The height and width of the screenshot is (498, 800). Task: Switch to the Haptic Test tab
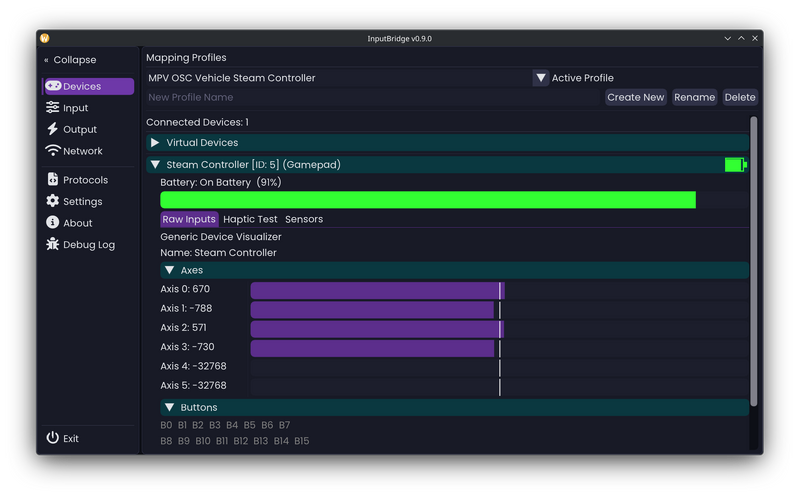click(x=250, y=219)
